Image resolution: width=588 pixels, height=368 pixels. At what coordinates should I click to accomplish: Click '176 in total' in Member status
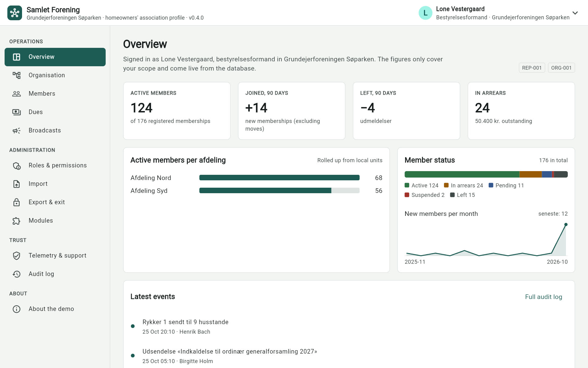tap(553, 160)
